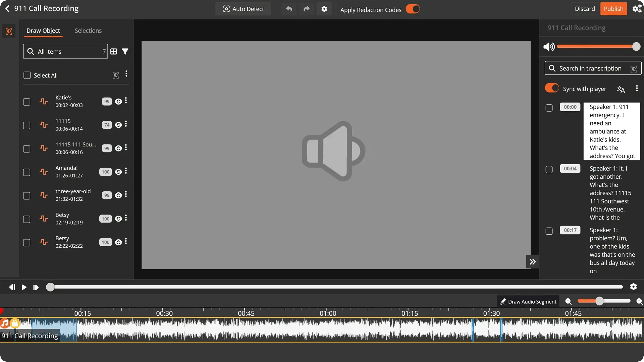Click the translate transcription icon
The image size is (644, 362).
pos(621,89)
